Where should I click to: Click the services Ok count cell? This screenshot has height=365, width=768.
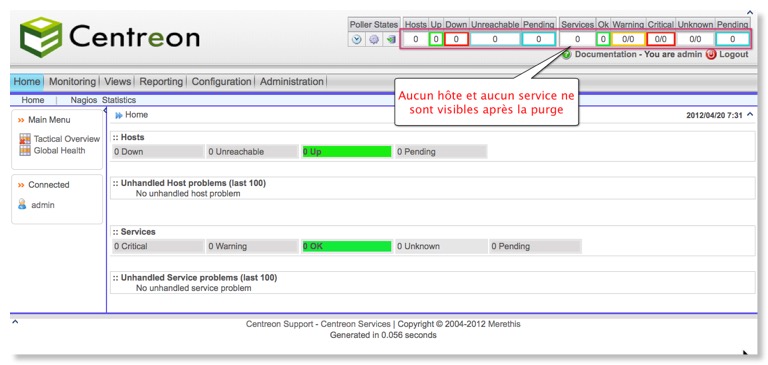[603, 39]
